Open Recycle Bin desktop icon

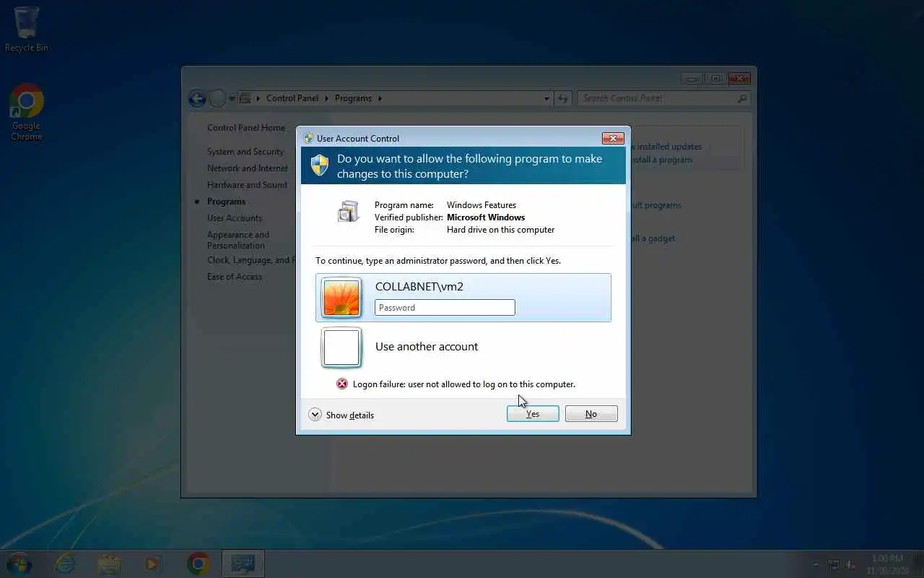pyautogui.click(x=27, y=30)
